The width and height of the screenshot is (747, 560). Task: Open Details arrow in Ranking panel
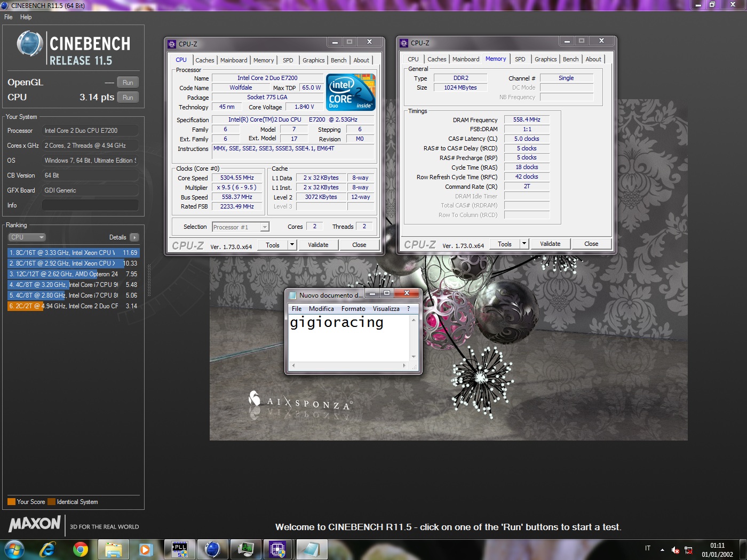pos(134,237)
